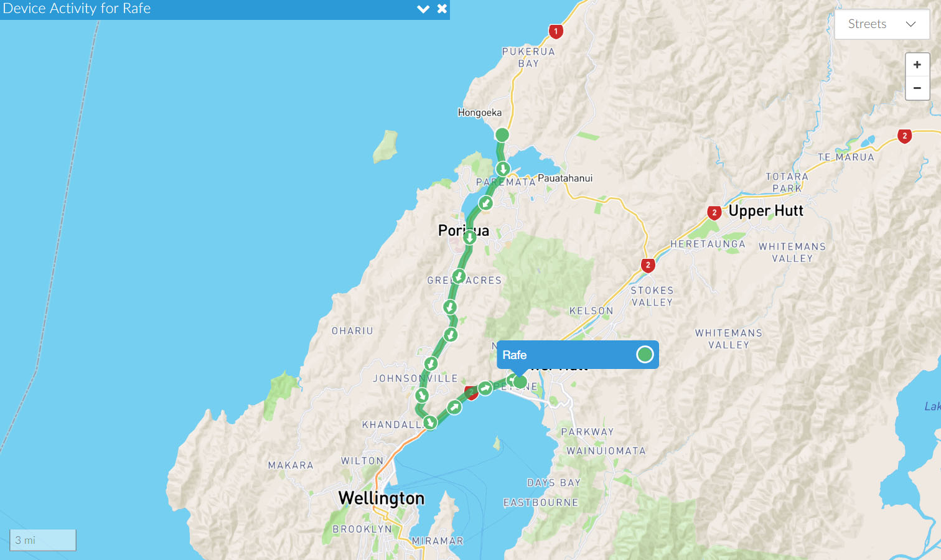Close the Device Activity for Rafe panel

[x=442, y=9]
